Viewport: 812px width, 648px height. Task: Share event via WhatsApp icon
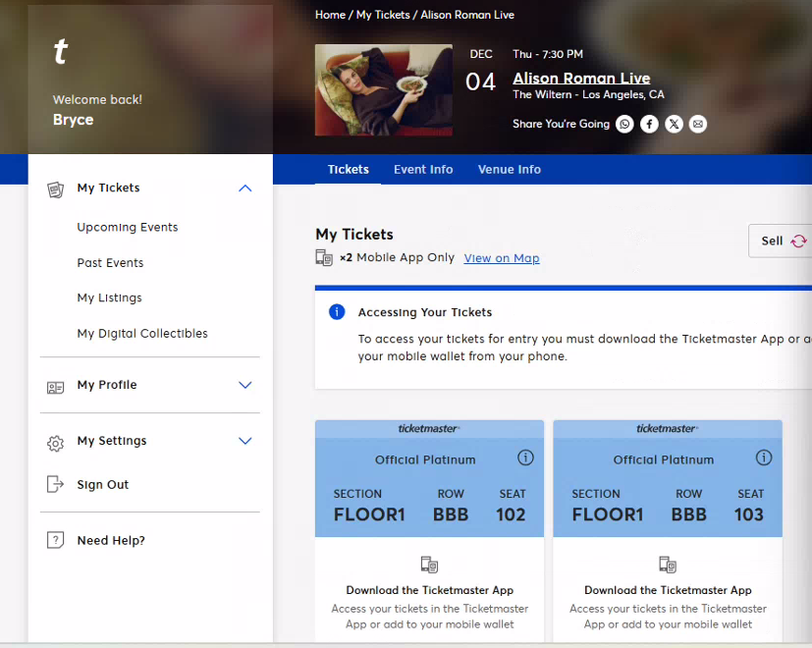pyautogui.click(x=624, y=124)
